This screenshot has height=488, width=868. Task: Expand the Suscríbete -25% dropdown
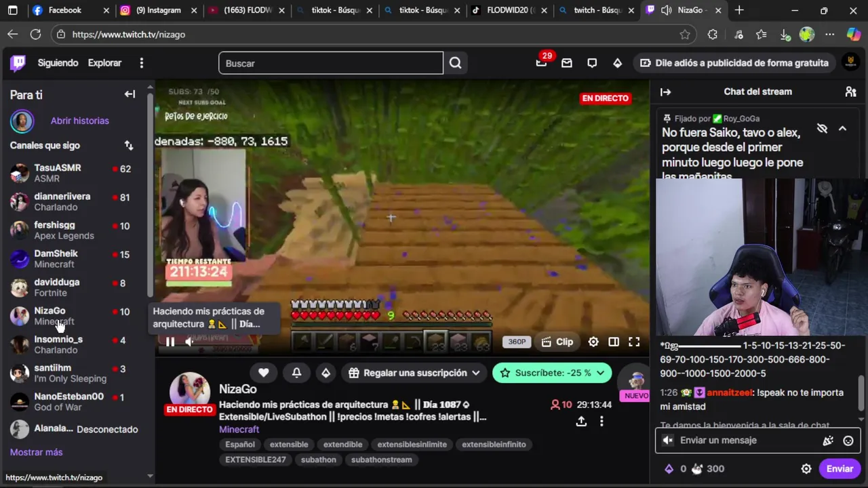click(x=552, y=373)
